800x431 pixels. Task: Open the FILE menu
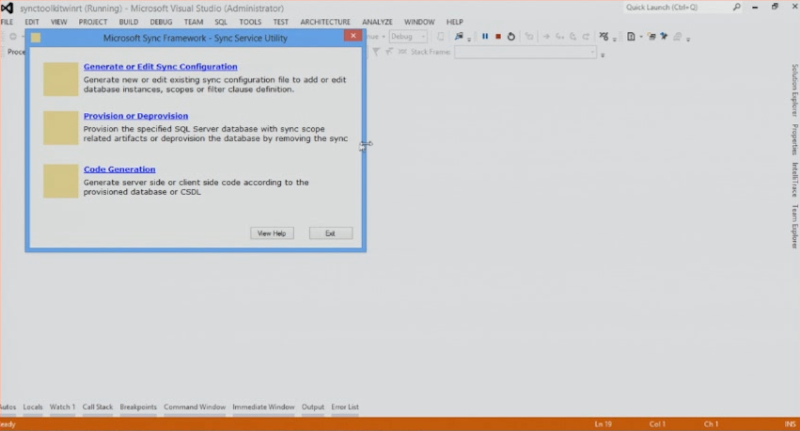[x=7, y=22]
